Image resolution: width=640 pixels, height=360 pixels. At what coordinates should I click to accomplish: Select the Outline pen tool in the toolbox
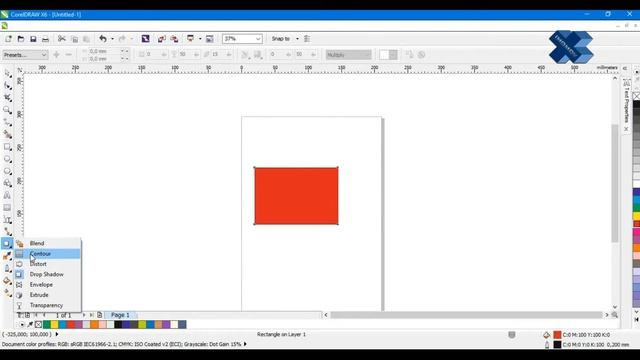tap(7, 268)
